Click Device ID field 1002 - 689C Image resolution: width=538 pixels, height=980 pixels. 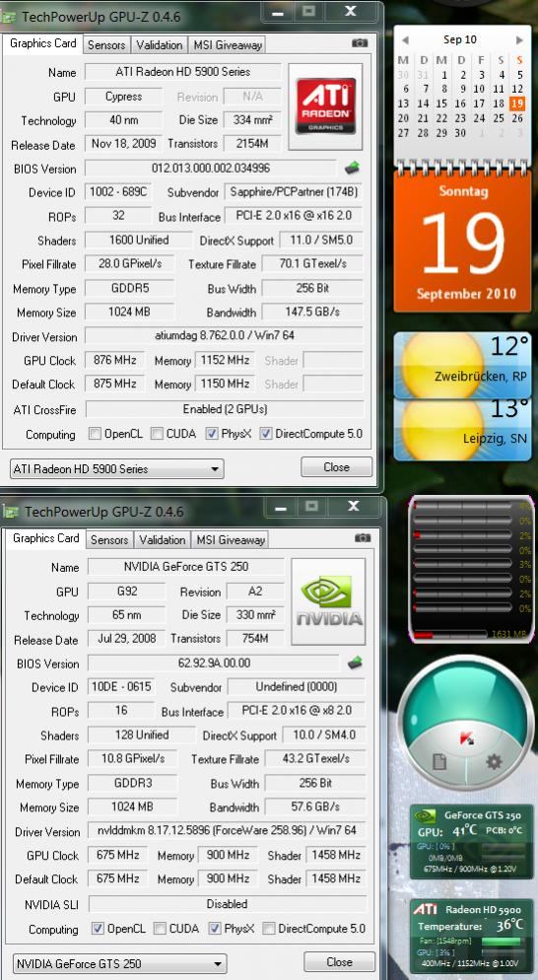click(x=118, y=192)
